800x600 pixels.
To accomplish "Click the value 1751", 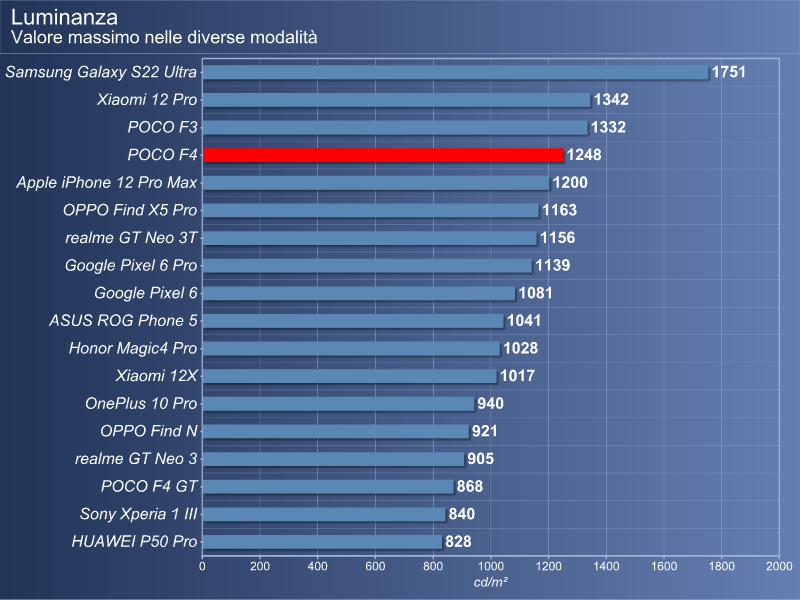I will click(x=729, y=72).
